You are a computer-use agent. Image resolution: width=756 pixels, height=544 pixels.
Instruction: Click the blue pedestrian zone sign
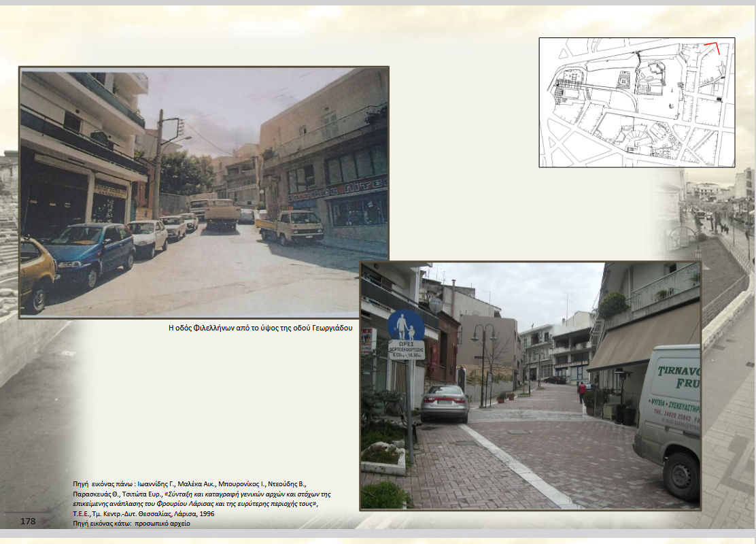pos(406,325)
